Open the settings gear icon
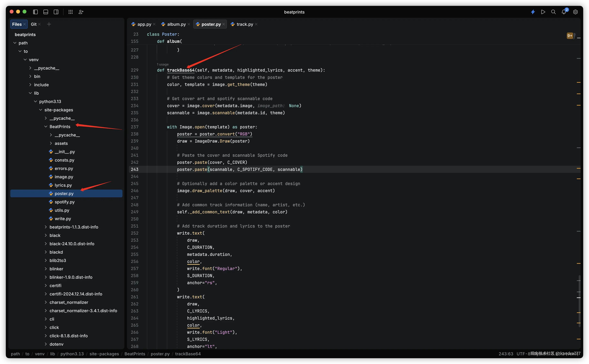 point(575,12)
